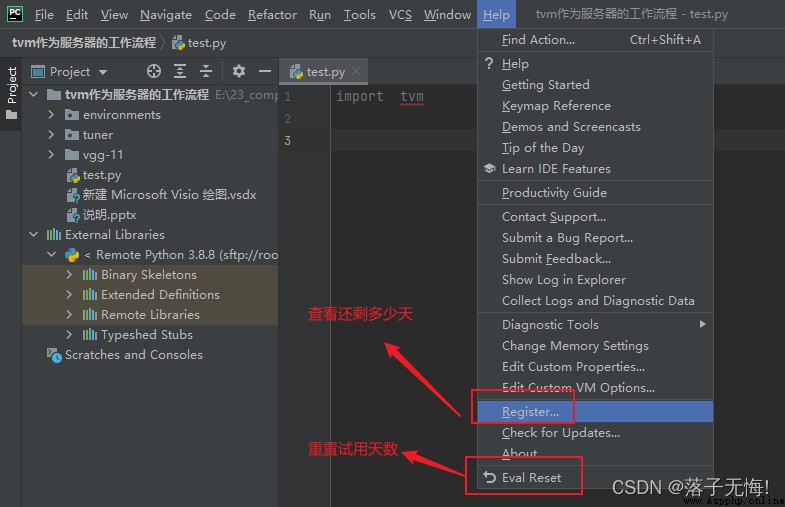The width and height of the screenshot is (785, 507).
Task: Click the Collapse All toolbar icon
Action: click(x=206, y=72)
